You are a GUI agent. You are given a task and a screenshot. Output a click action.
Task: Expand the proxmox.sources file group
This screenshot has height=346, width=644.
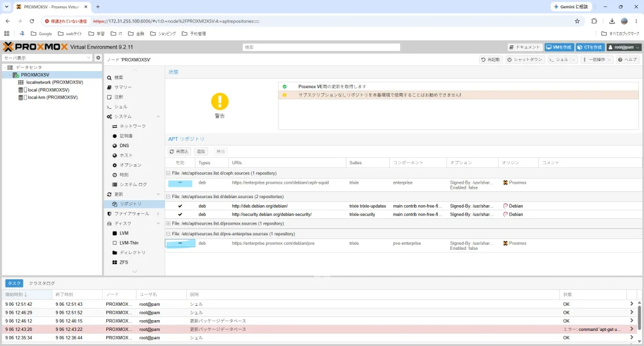pyautogui.click(x=169, y=223)
